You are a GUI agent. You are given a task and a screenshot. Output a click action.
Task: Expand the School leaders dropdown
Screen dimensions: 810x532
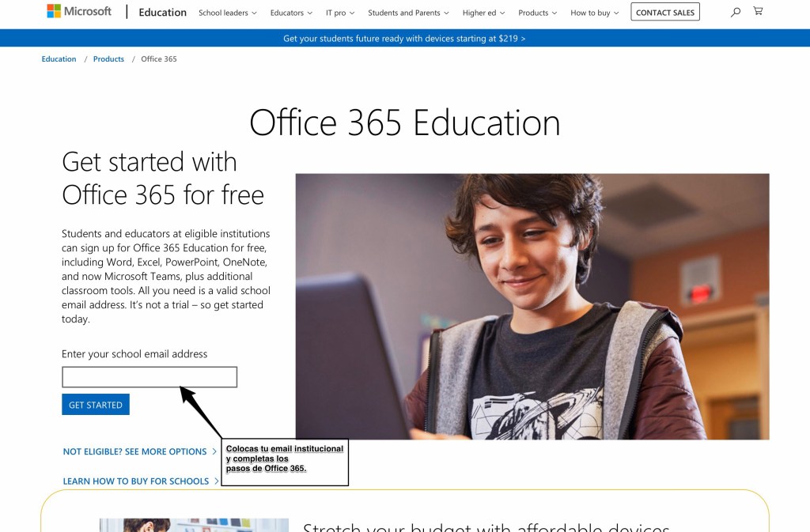click(x=228, y=13)
